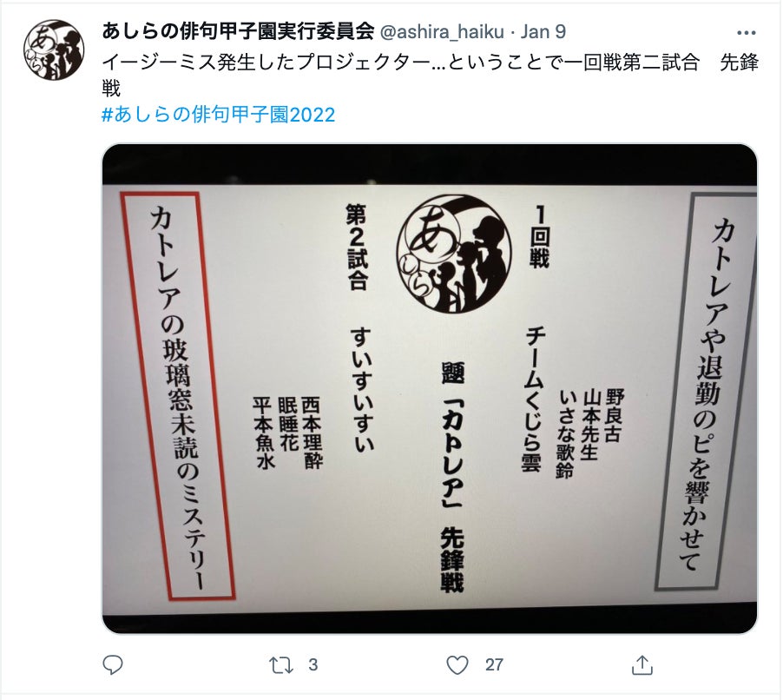Open the three-dot more options menu
This screenshot has height=700, width=783.
[x=746, y=33]
